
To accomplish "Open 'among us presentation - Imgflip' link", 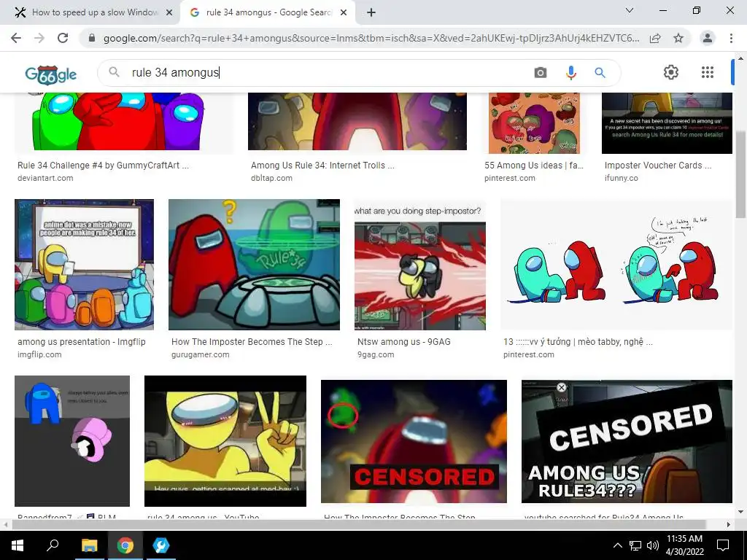I will tap(82, 342).
